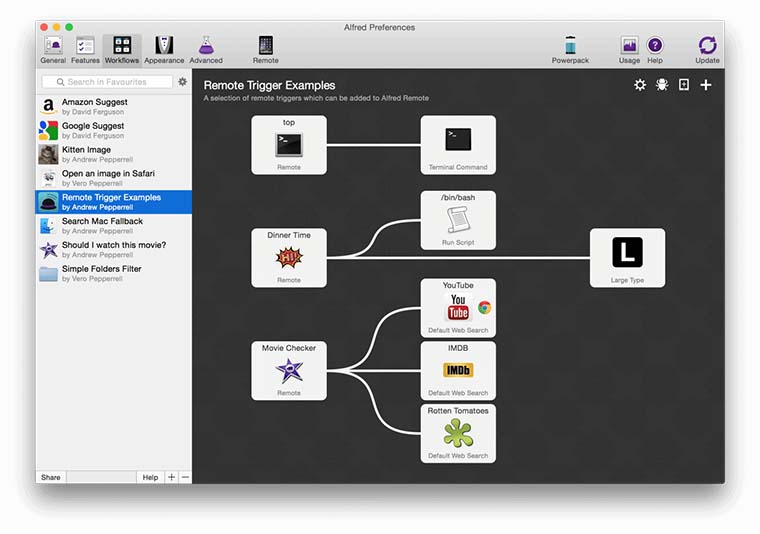Image resolution: width=760 pixels, height=534 pixels.
Task: Click the Help button below workflow list
Action: tap(150, 477)
